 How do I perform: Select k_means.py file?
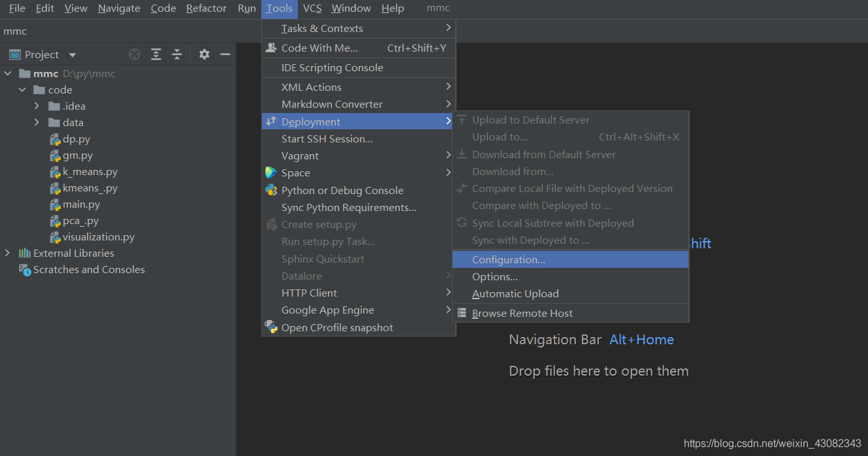[90, 172]
